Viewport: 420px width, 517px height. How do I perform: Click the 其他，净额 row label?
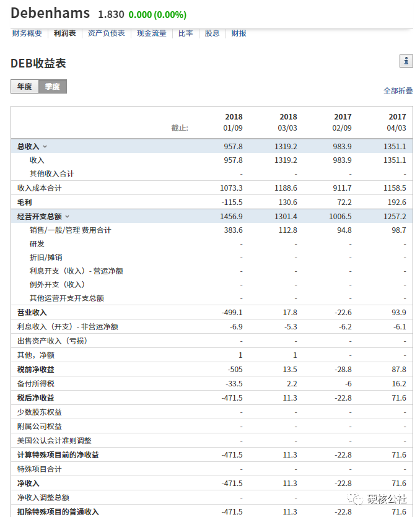(36, 355)
